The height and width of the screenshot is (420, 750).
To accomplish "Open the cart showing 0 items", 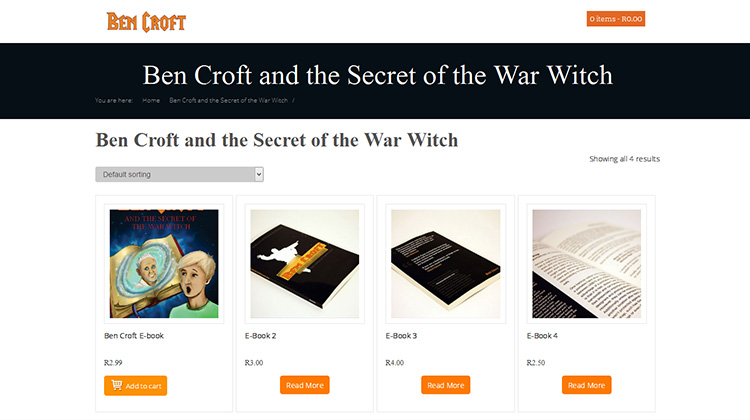I will (x=616, y=19).
